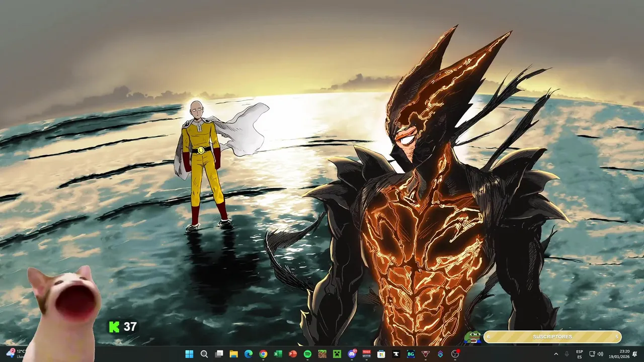Open network settings tray icon
644x362 pixels.
click(x=592, y=354)
